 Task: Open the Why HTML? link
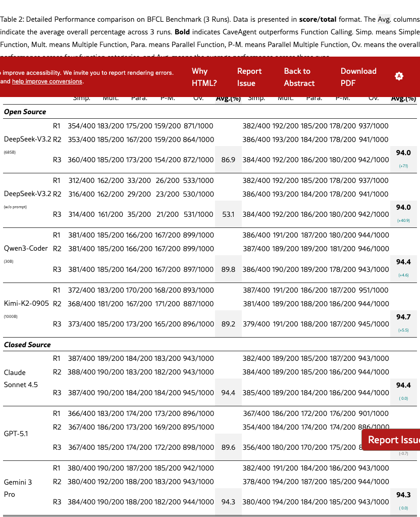[204, 77]
